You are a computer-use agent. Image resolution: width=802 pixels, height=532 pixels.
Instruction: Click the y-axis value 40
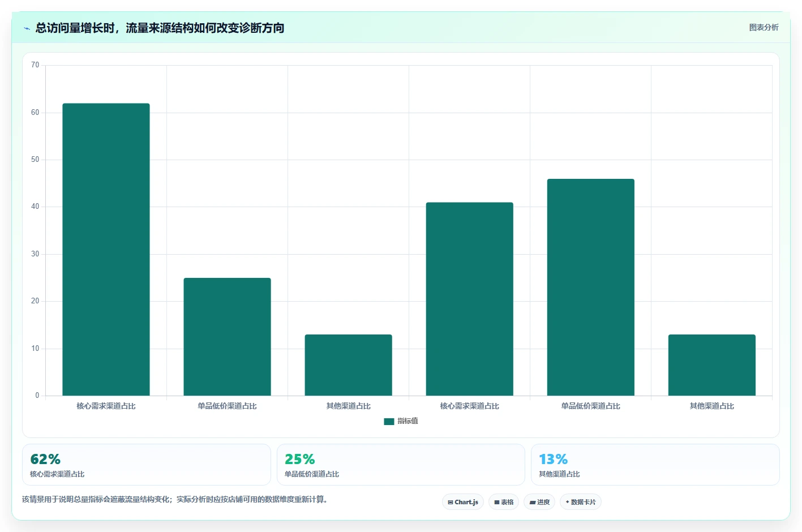pyautogui.click(x=35, y=207)
